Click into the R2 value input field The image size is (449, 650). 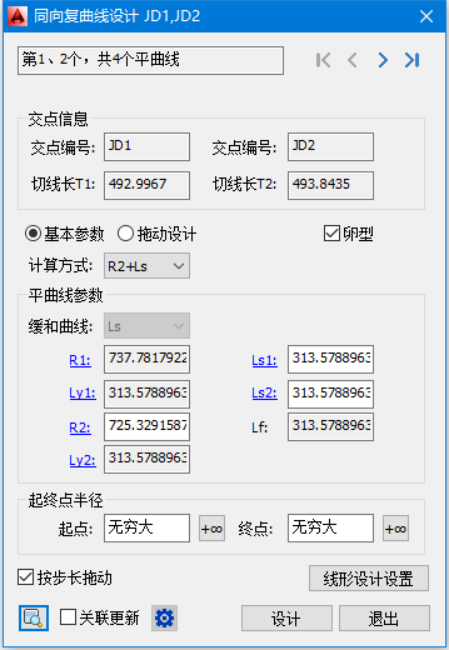tap(147, 427)
